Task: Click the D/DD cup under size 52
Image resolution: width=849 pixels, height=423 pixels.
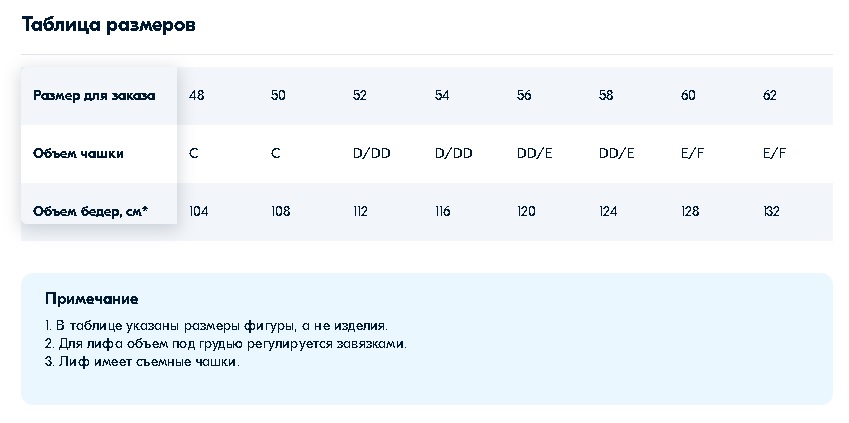Action: click(371, 153)
